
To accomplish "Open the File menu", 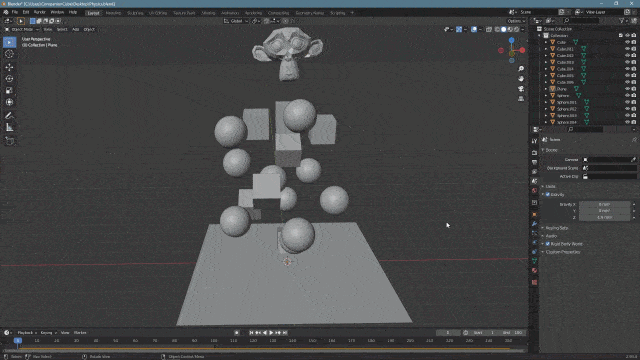I will pyautogui.click(x=15, y=12).
